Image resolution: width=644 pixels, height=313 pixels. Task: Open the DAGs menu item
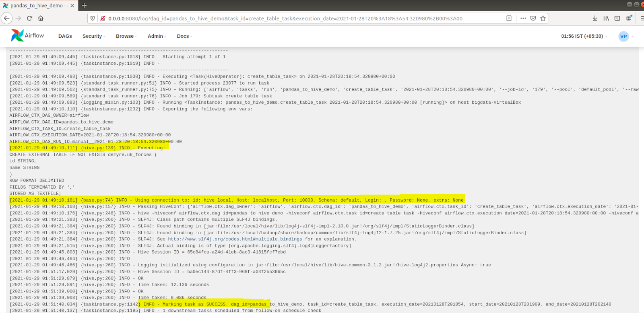(x=65, y=36)
